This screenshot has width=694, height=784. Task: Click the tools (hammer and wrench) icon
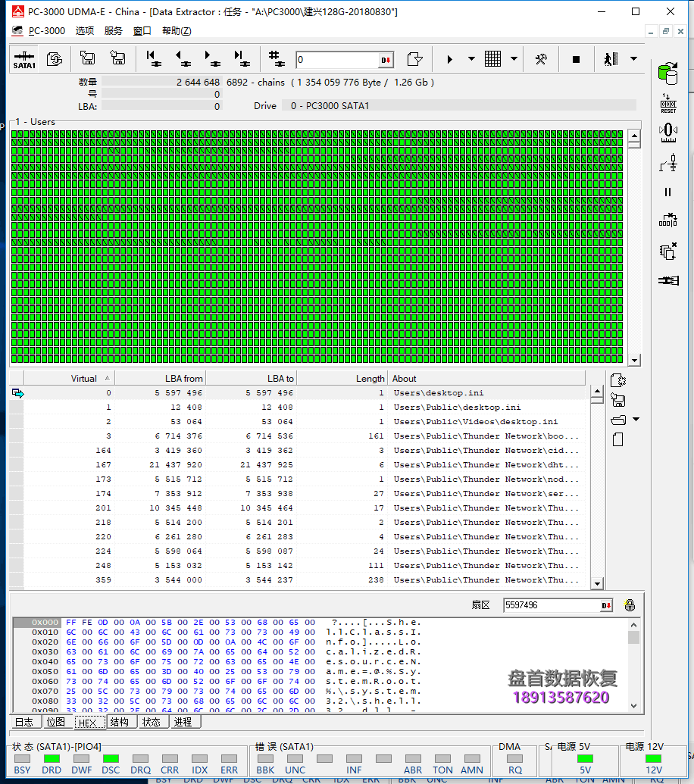click(541, 59)
